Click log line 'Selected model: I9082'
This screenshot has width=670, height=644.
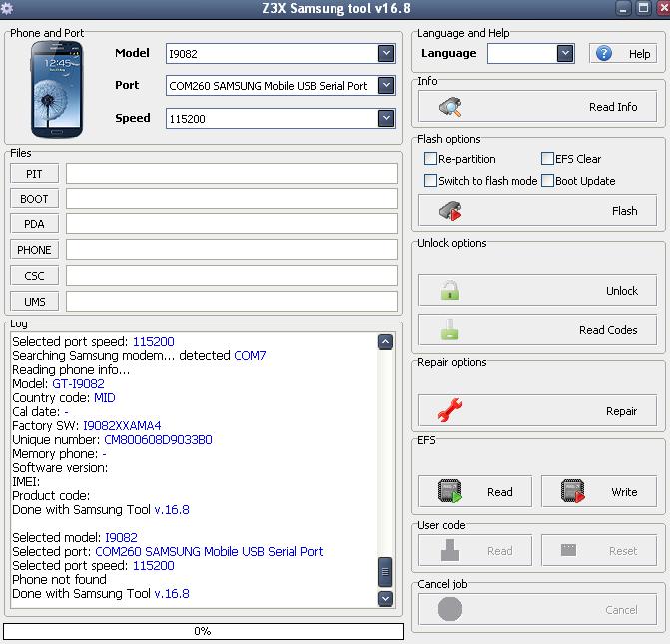75,537
